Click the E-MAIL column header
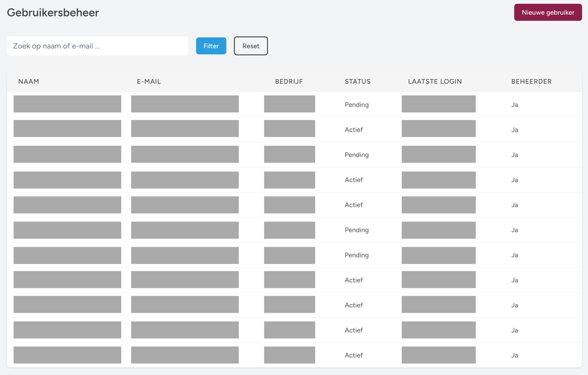Viewport: 588px width, 375px height. [149, 82]
